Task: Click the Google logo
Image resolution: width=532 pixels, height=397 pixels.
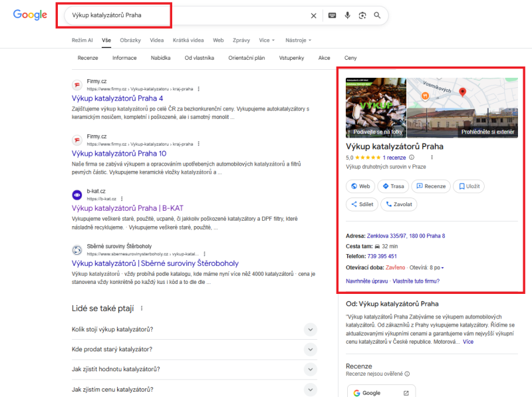Action: (30, 15)
